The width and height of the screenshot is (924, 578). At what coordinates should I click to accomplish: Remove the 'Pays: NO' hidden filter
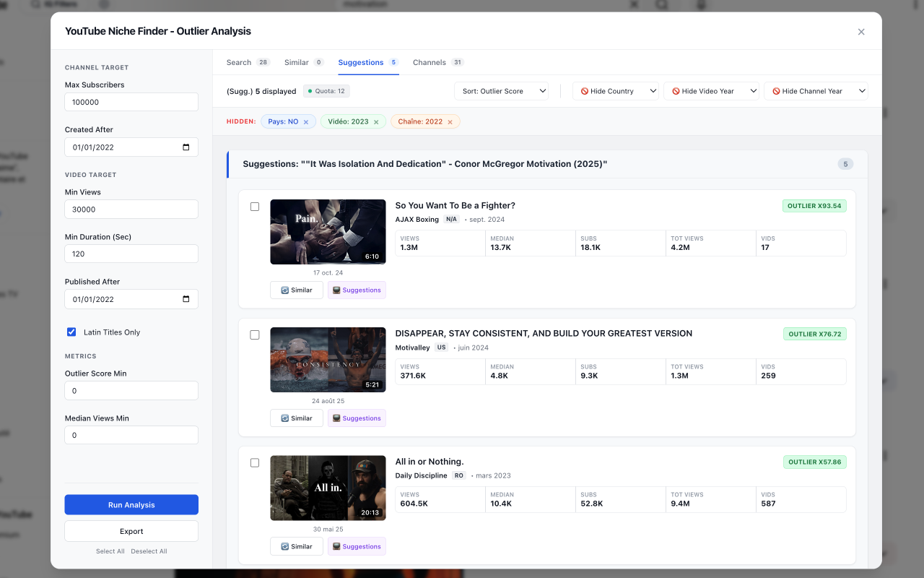pyautogui.click(x=305, y=122)
